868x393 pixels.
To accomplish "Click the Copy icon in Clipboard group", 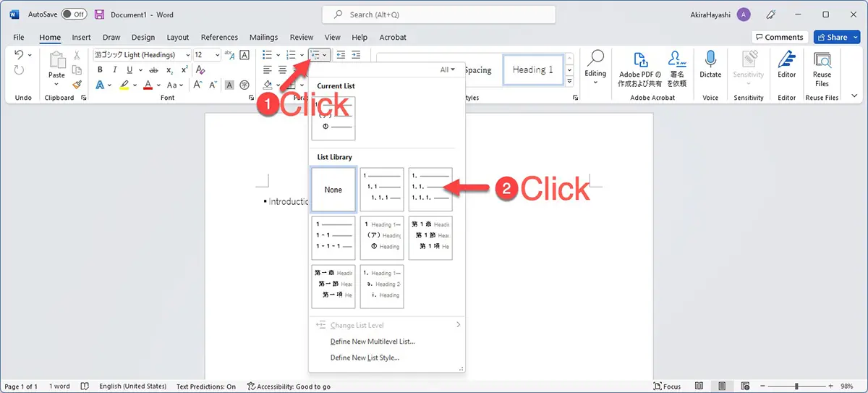I will (77, 69).
